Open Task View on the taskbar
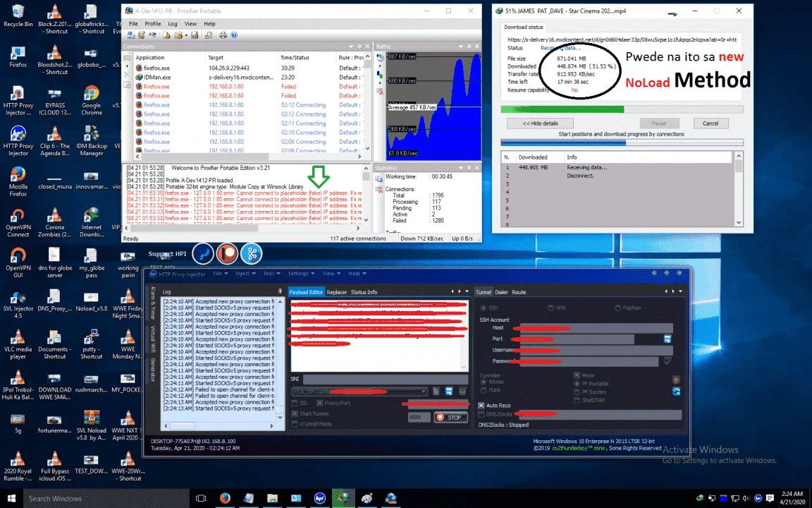The height and width of the screenshot is (508, 812). 201,498
